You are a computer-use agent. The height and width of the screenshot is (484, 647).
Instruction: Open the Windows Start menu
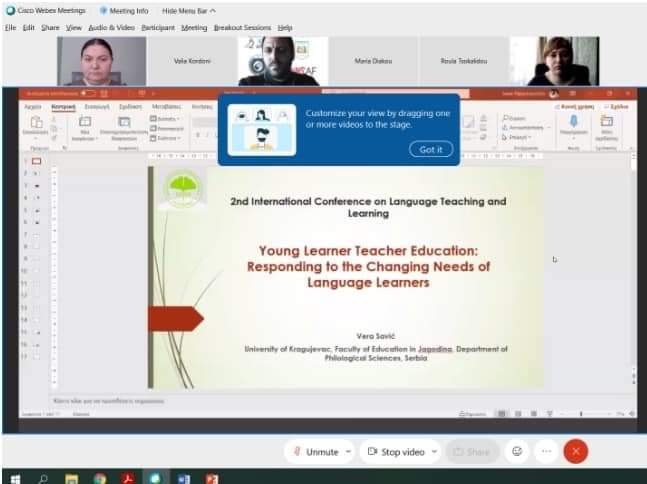pyautogui.click(x=14, y=478)
